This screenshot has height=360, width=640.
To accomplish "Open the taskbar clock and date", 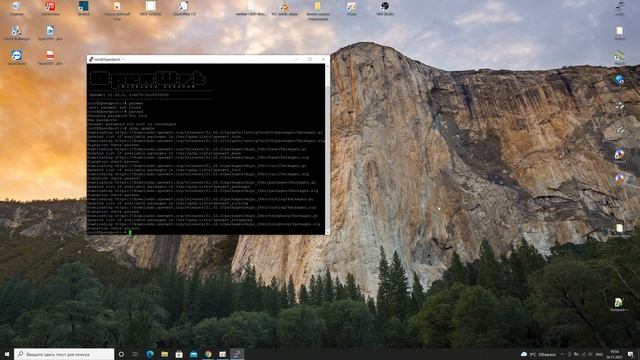I will pos(614,354).
